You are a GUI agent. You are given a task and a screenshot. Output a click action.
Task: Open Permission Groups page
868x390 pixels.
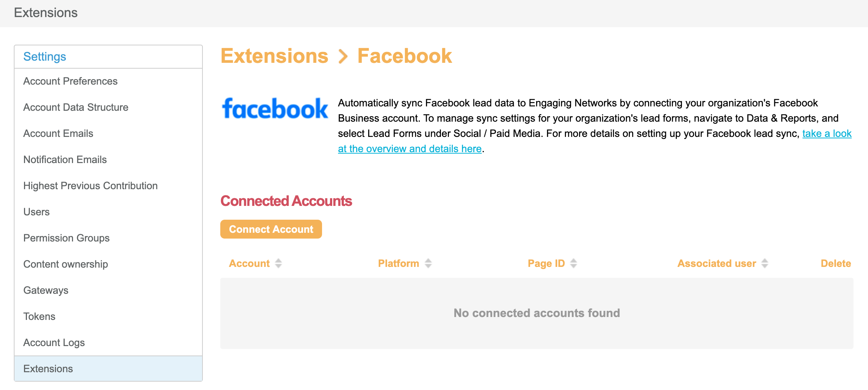(66, 238)
